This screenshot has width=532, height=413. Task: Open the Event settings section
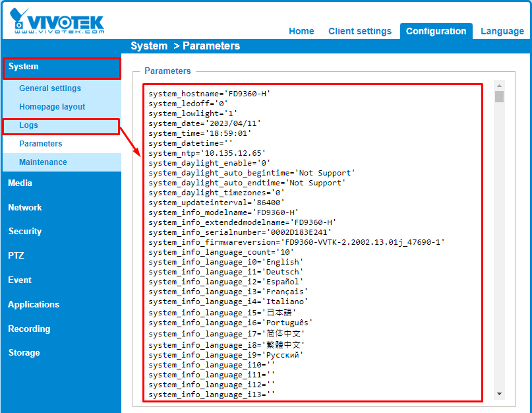coord(20,280)
